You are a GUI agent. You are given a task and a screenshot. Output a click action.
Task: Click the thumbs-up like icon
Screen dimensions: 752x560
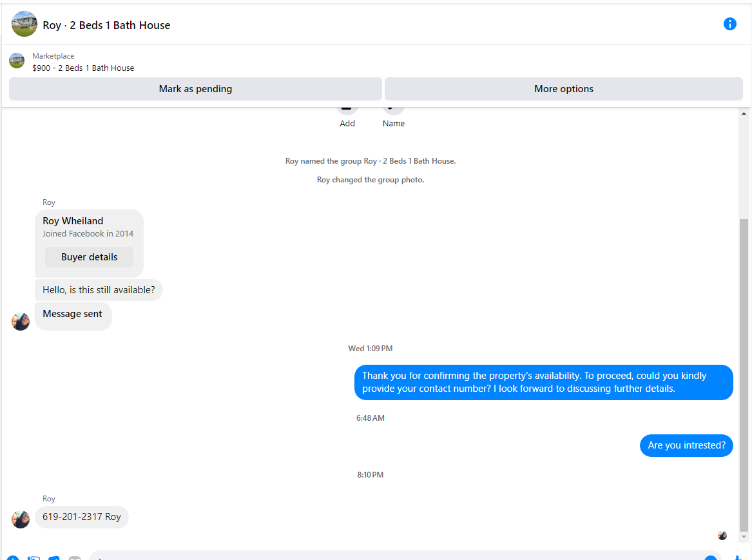tap(738, 557)
